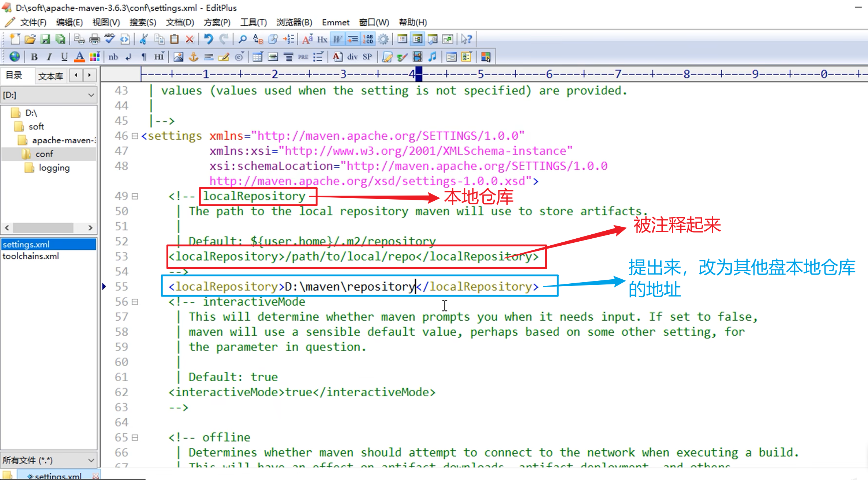868x480 pixels.
Task: Open the conf folder in tree
Action: tap(44, 154)
